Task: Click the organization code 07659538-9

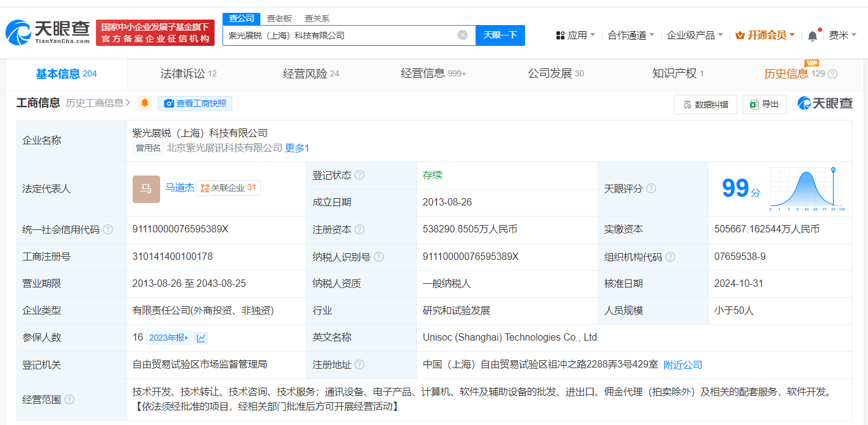Action: [740, 257]
